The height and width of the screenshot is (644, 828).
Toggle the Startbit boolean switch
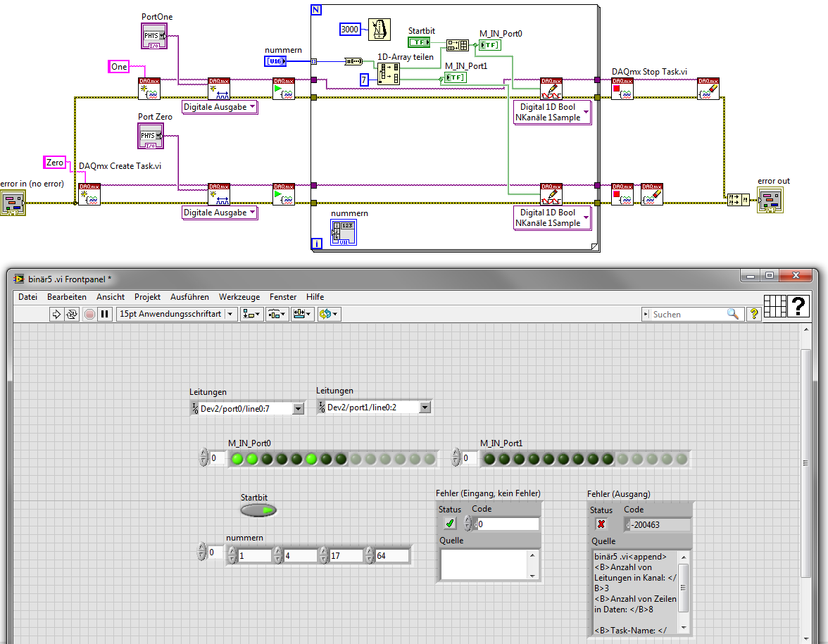tap(259, 510)
